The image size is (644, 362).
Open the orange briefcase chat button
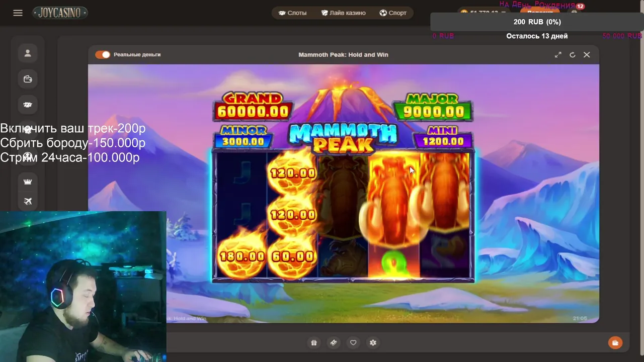615,343
